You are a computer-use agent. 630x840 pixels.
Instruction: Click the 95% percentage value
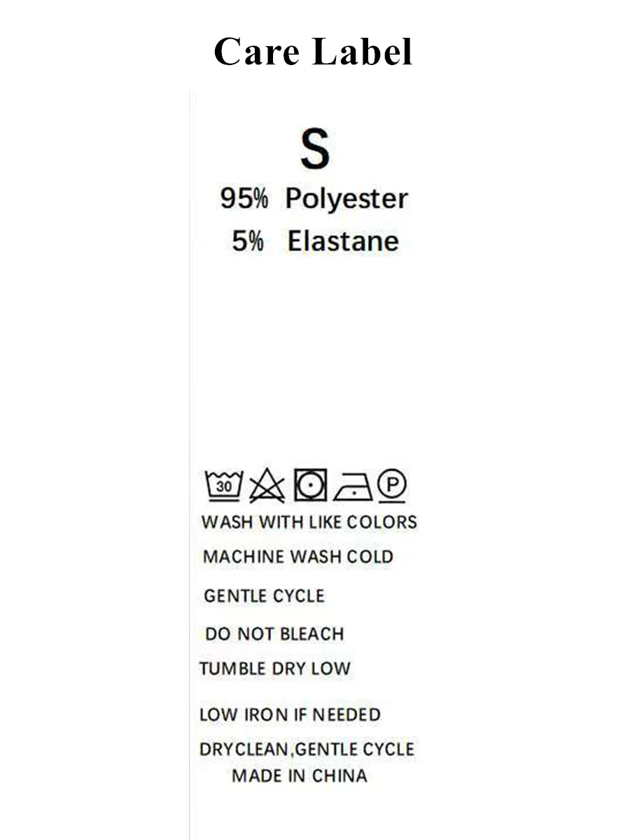pyautogui.click(x=244, y=199)
